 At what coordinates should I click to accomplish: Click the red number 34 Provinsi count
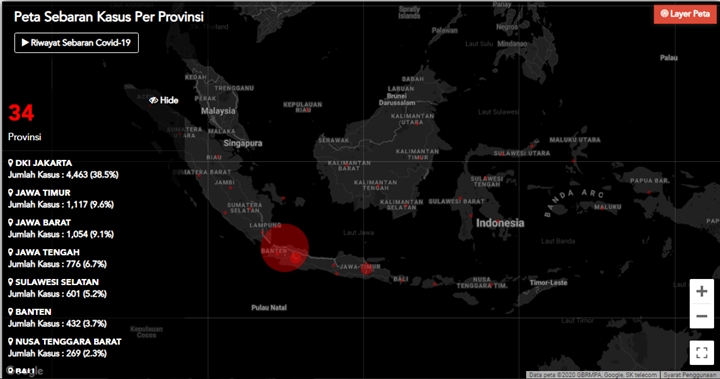(x=21, y=113)
